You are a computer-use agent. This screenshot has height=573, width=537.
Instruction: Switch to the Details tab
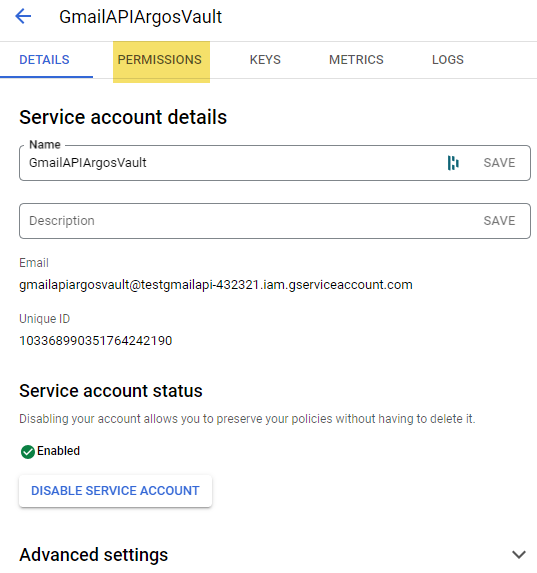point(44,60)
